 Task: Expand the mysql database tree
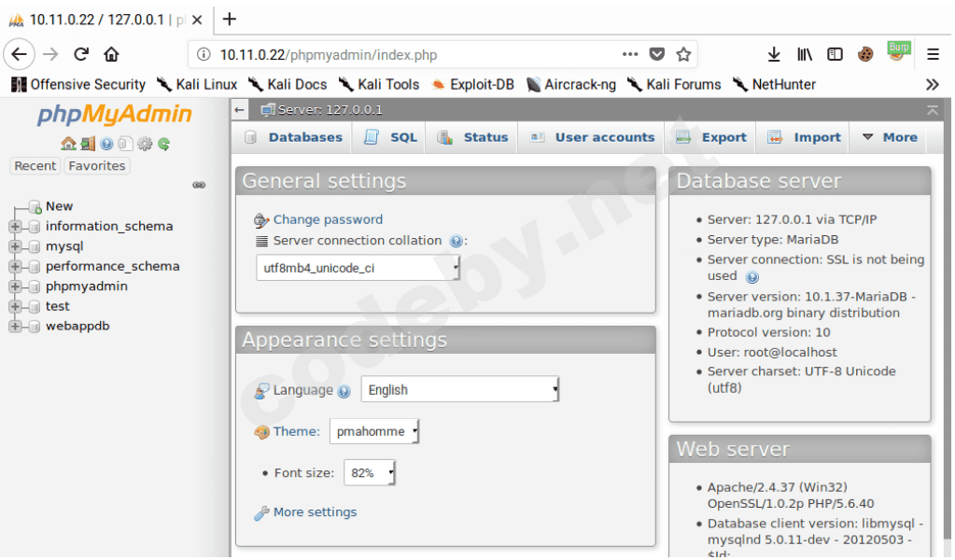tap(15, 246)
